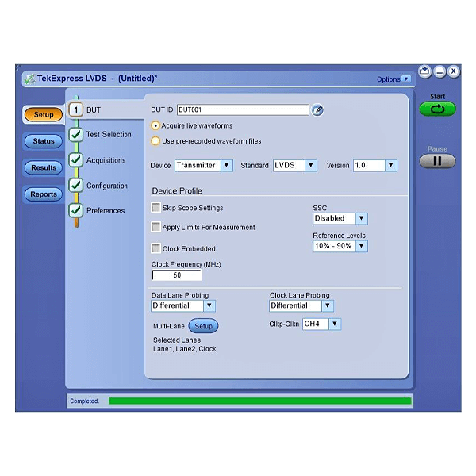Click the Preferences checkmark icon
The width and height of the screenshot is (476, 476).
click(x=76, y=210)
